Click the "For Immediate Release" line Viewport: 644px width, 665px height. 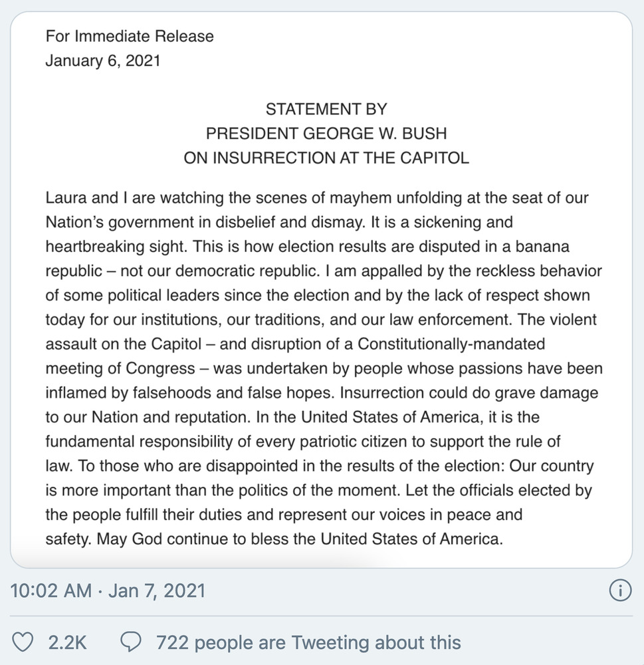point(130,36)
